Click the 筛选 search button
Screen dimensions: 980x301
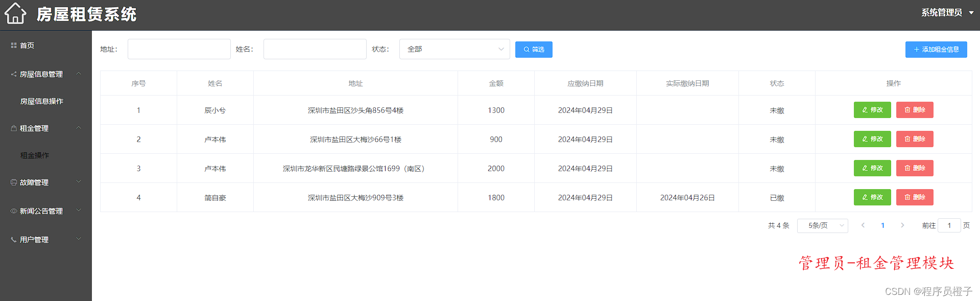click(x=534, y=50)
